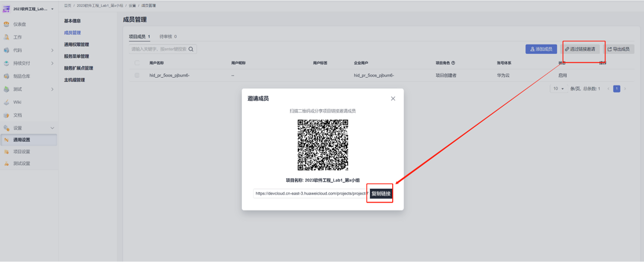This screenshot has height=262, width=644.
Task: Click the 项目创建者 role cell
Action: click(446, 75)
